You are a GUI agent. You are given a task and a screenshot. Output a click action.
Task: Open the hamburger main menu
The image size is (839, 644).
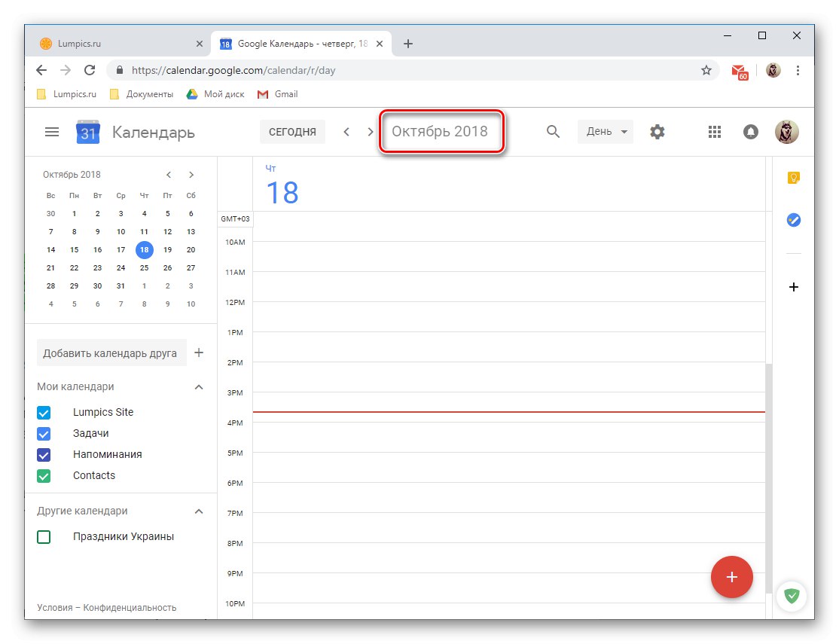tap(51, 131)
